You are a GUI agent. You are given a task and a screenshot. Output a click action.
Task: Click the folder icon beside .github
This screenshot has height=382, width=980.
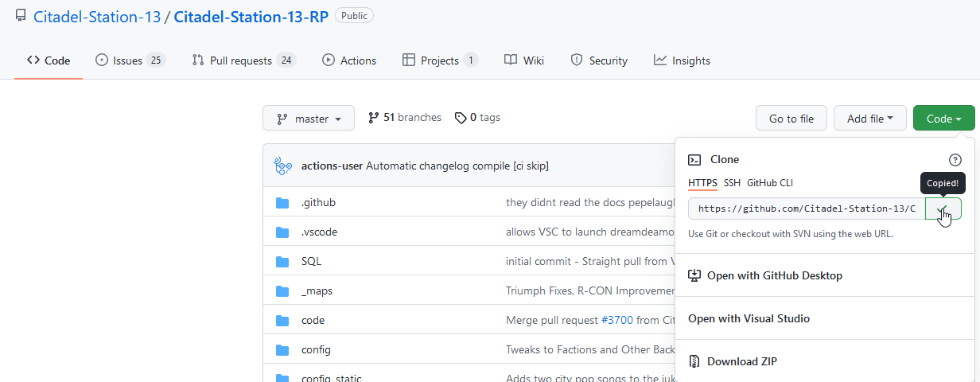coord(282,202)
